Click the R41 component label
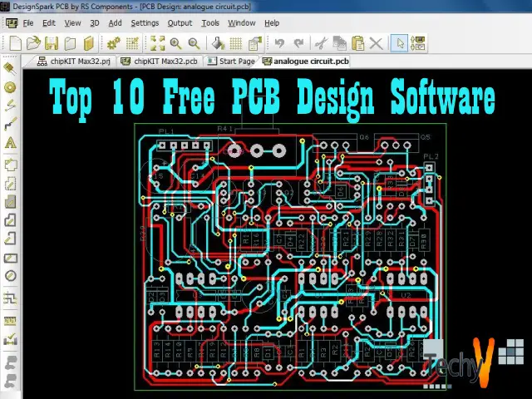 point(225,129)
